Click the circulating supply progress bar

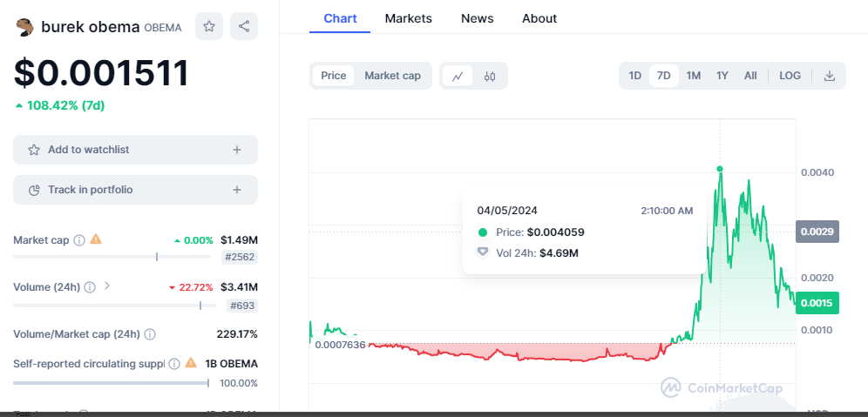(111, 383)
